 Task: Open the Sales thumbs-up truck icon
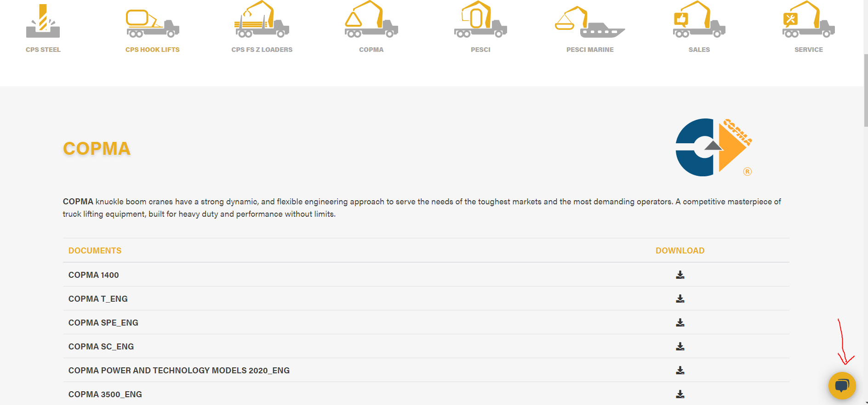[x=699, y=19]
